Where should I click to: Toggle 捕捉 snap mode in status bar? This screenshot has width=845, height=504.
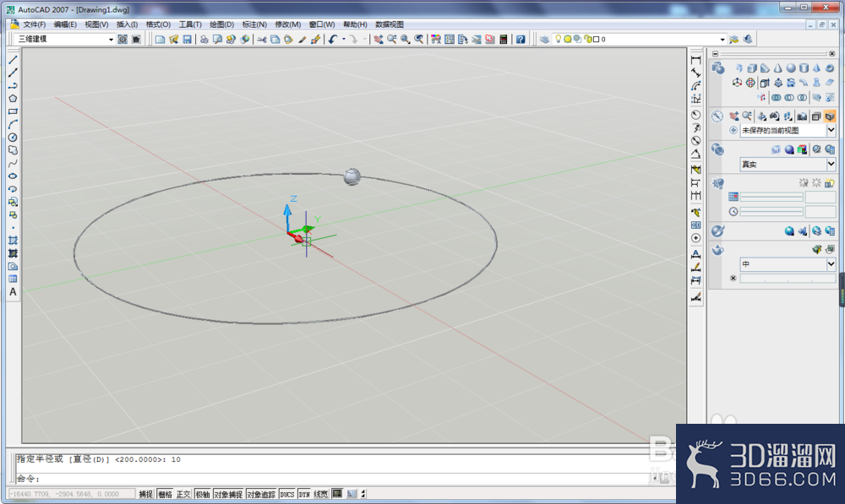coord(145,494)
